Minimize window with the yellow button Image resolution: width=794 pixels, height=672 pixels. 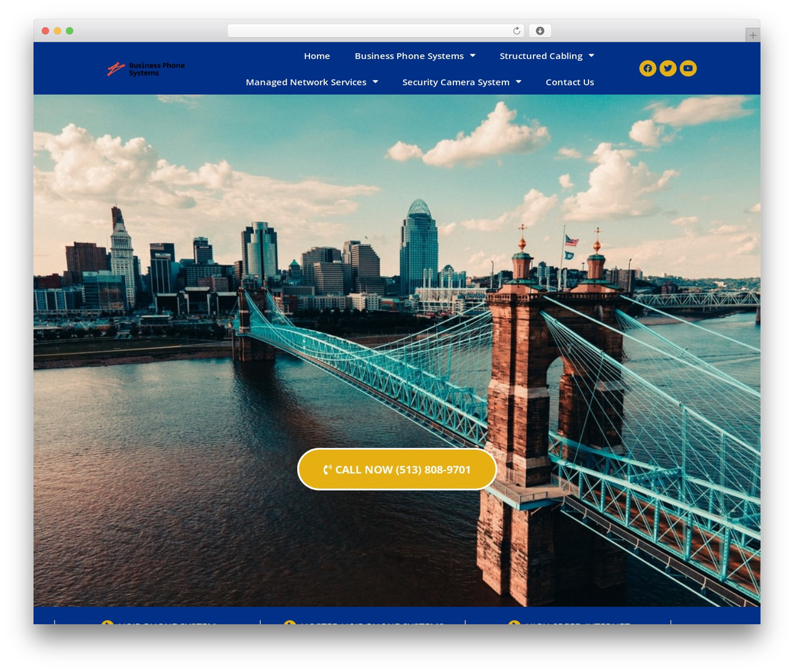pos(58,31)
